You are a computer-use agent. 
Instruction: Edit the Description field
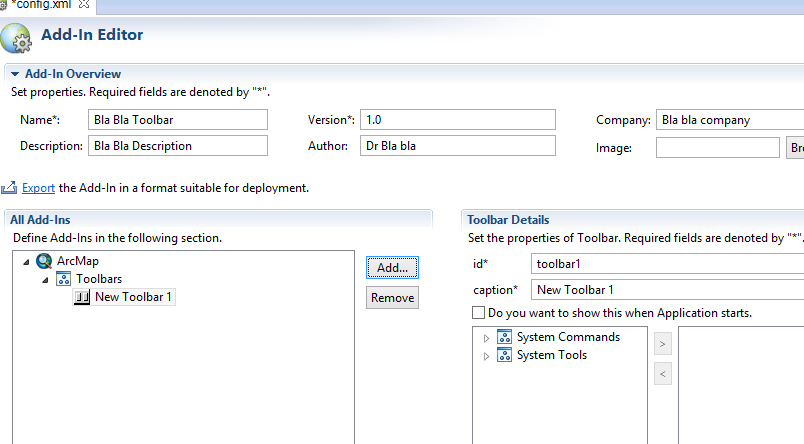click(178, 146)
